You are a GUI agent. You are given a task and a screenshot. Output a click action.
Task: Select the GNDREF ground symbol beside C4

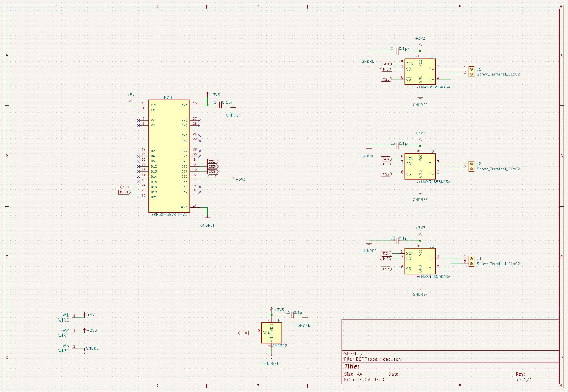tap(233, 107)
